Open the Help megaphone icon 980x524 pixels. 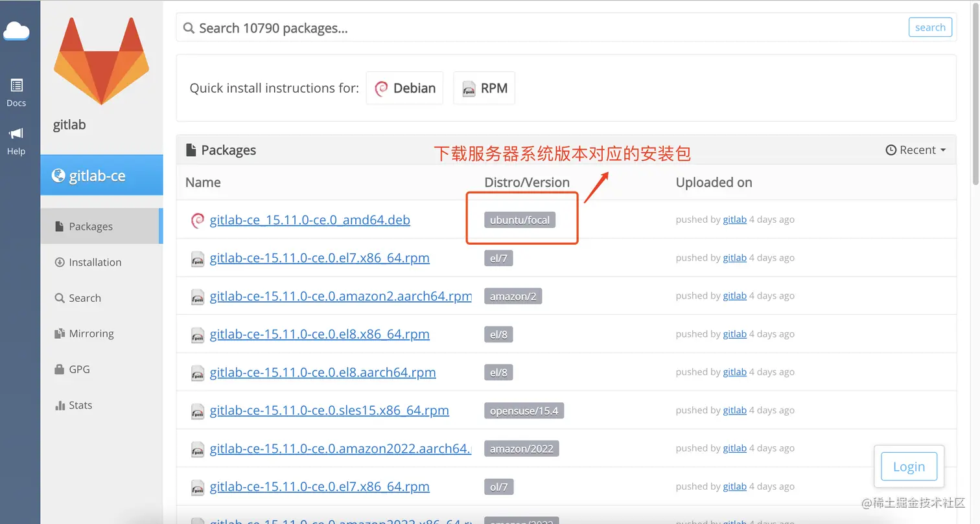pos(16,141)
